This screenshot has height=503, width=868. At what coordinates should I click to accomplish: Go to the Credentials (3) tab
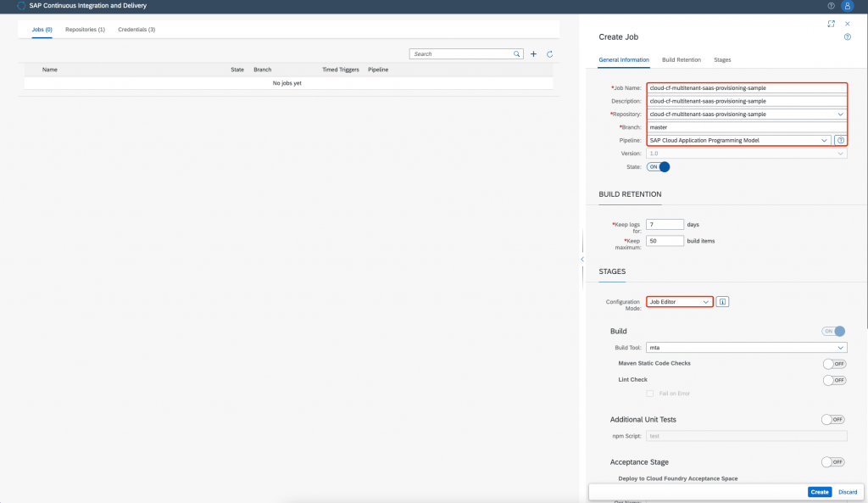point(136,30)
